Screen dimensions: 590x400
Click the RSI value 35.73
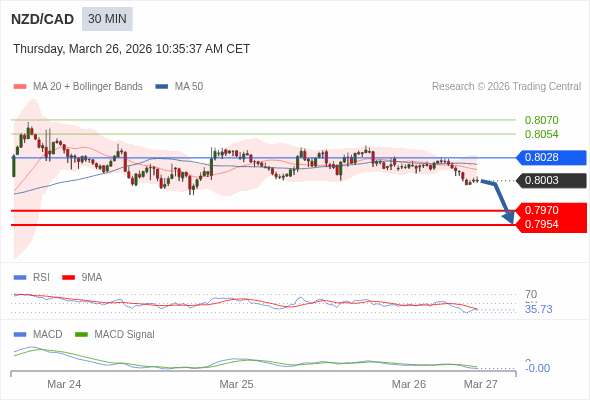pos(538,309)
